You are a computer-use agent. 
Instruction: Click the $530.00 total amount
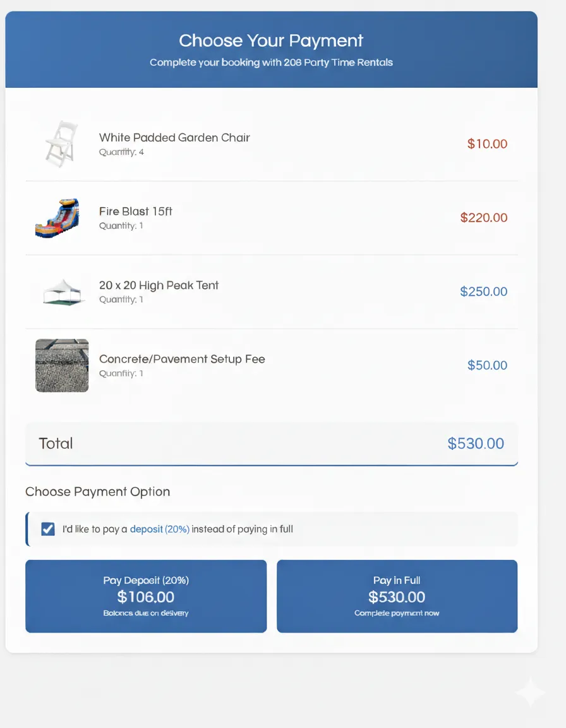(476, 444)
